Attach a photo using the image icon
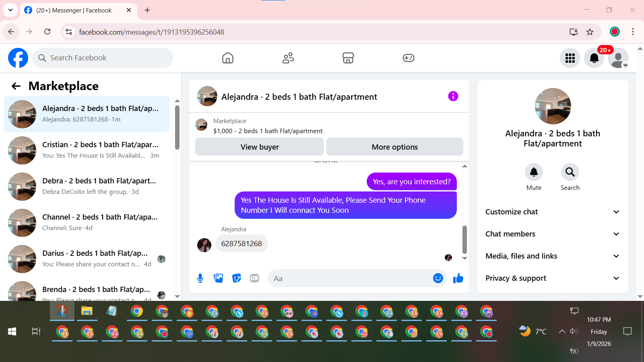The width and height of the screenshot is (644, 362). [x=219, y=278]
